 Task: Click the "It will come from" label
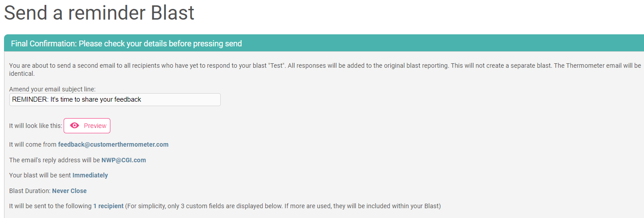coord(33,144)
